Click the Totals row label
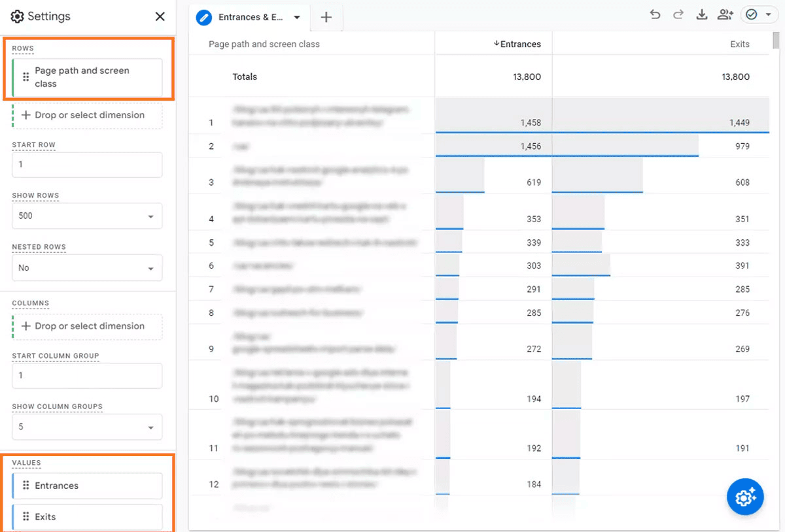Viewport: 785px width, 532px height. pos(245,76)
